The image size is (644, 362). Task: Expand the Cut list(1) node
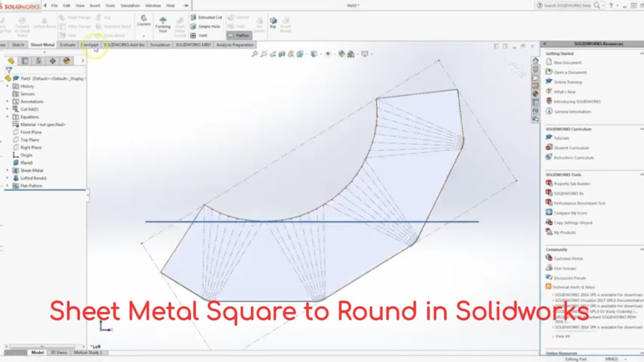pos(8,109)
